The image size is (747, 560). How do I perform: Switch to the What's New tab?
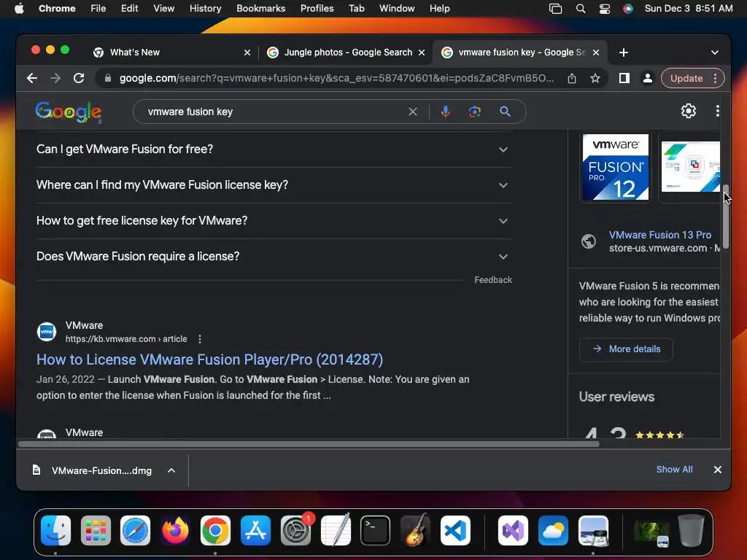(x=172, y=52)
